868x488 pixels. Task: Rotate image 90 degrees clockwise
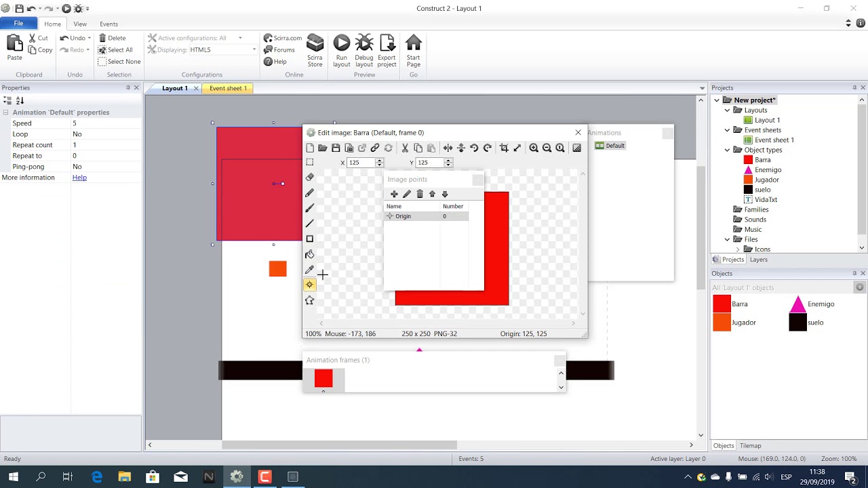[487, 148]
